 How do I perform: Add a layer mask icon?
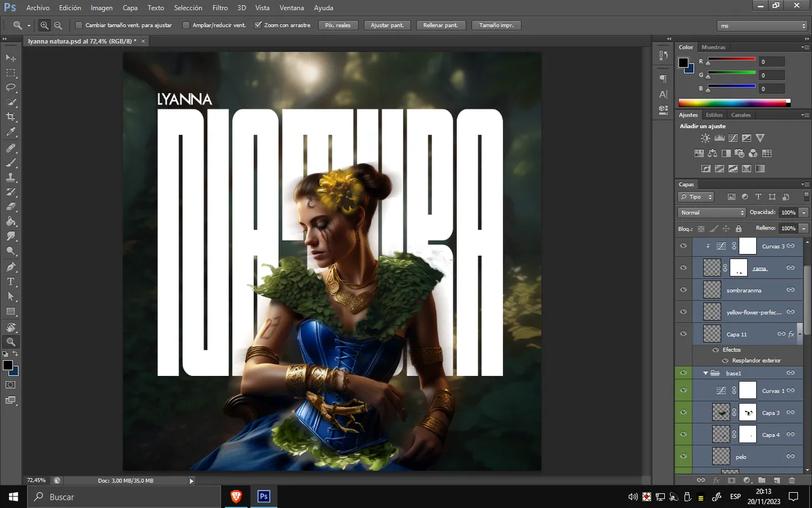(731, 481)
